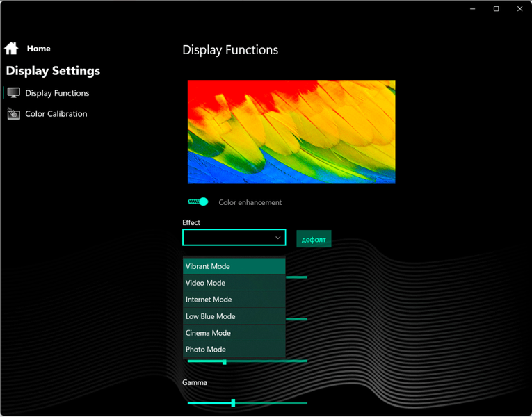Open the Color Calibration sidebar label
The image size is (532, 417).
pos(56,113)
